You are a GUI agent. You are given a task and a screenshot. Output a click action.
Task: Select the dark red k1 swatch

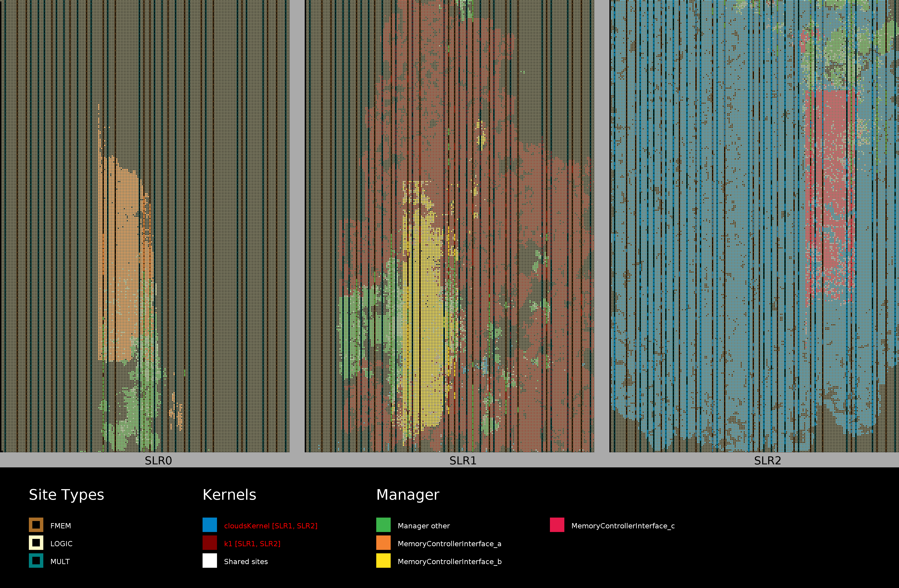click(210, 543)
